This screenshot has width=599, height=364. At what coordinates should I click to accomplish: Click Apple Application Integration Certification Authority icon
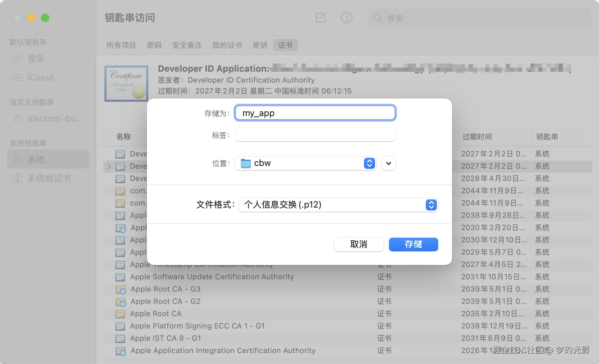[x=121, y=351]
